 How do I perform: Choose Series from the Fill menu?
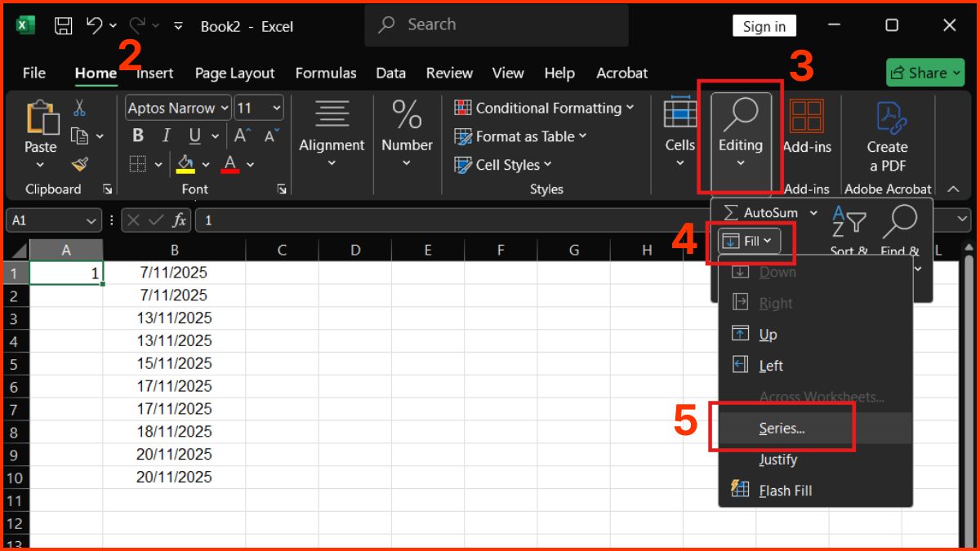tap(781, 428)
